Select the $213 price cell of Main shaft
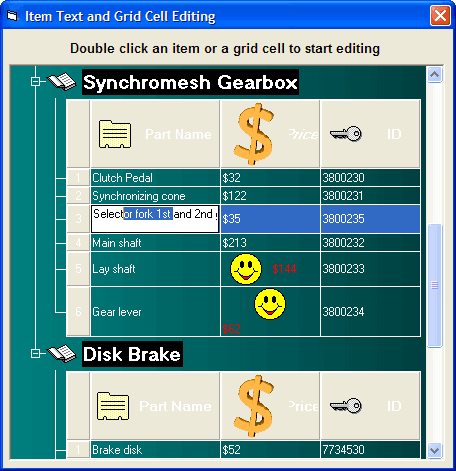 pos(270,243)
